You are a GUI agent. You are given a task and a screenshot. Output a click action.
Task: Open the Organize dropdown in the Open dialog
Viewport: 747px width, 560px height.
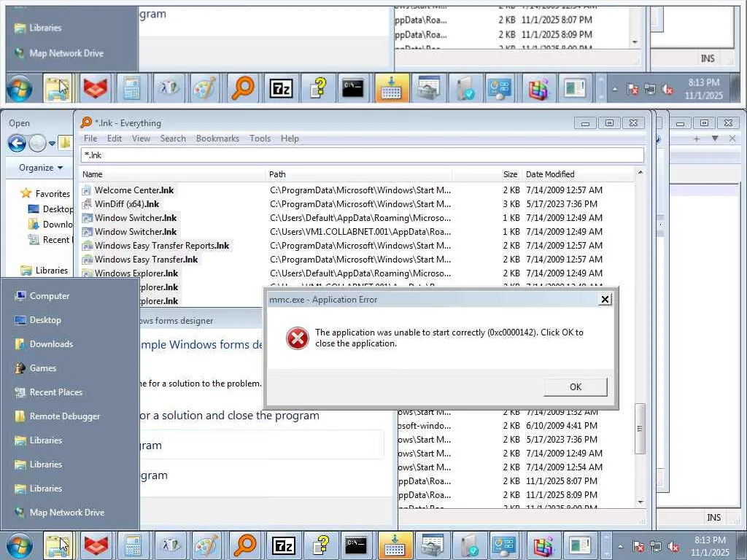[x=41, y=168]
